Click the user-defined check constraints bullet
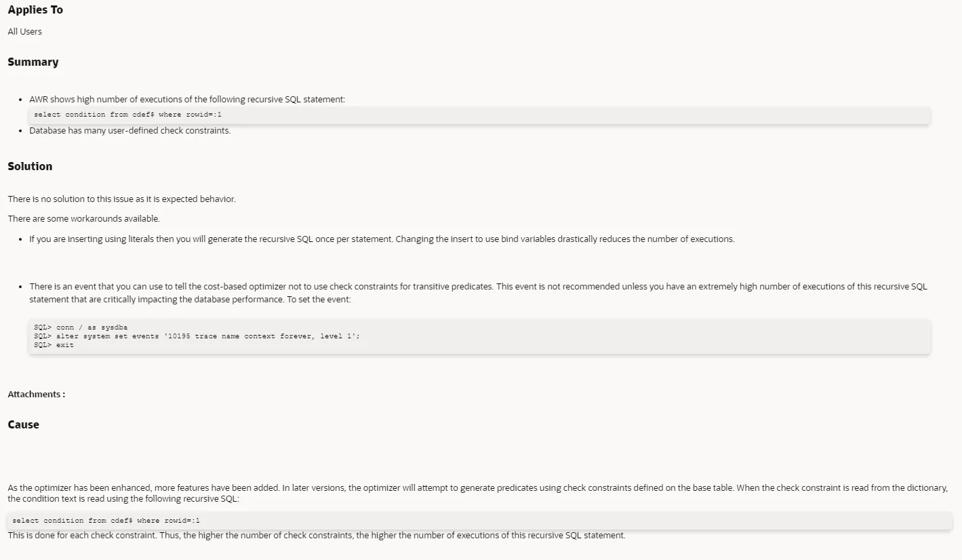This screenshot has height=560, width=962. (130, 130)
